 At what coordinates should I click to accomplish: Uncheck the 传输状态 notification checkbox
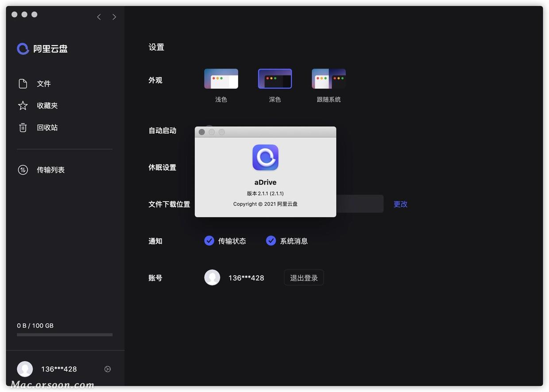[209, 241]
